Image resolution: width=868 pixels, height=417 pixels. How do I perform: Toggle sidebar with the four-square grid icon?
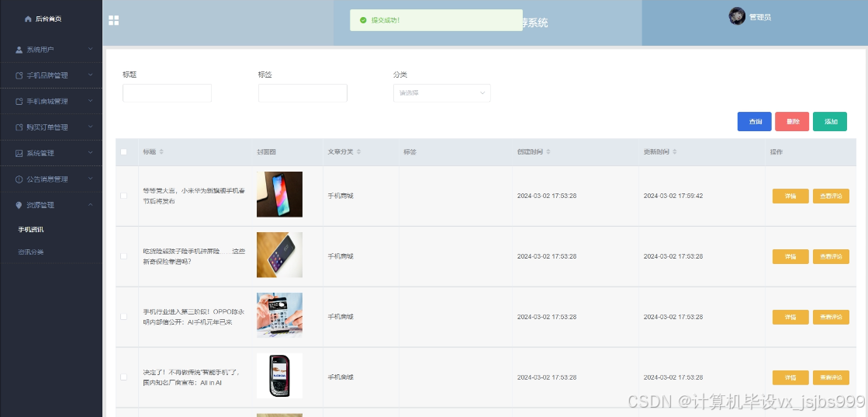113,20
